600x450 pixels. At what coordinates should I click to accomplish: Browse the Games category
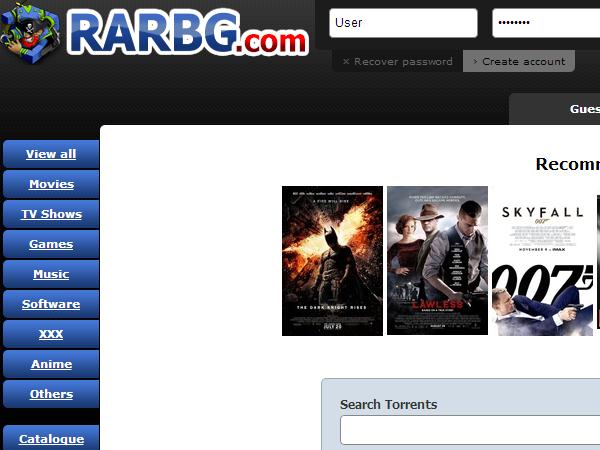click(51, 244)
